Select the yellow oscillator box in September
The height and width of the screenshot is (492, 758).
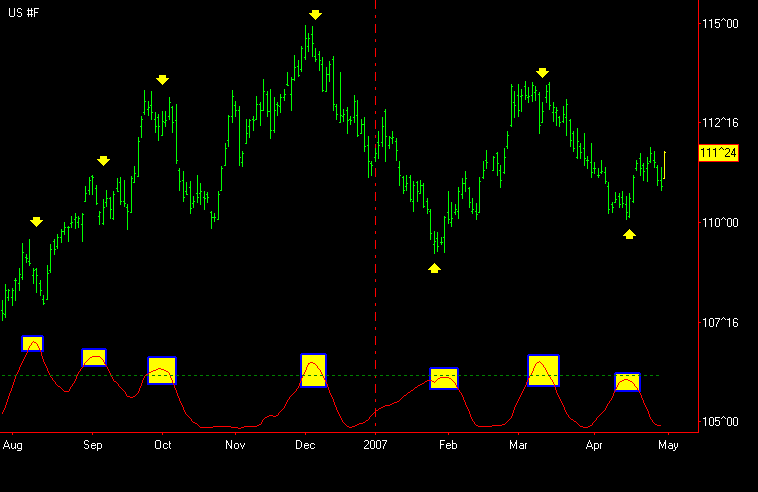coord(94,357)
